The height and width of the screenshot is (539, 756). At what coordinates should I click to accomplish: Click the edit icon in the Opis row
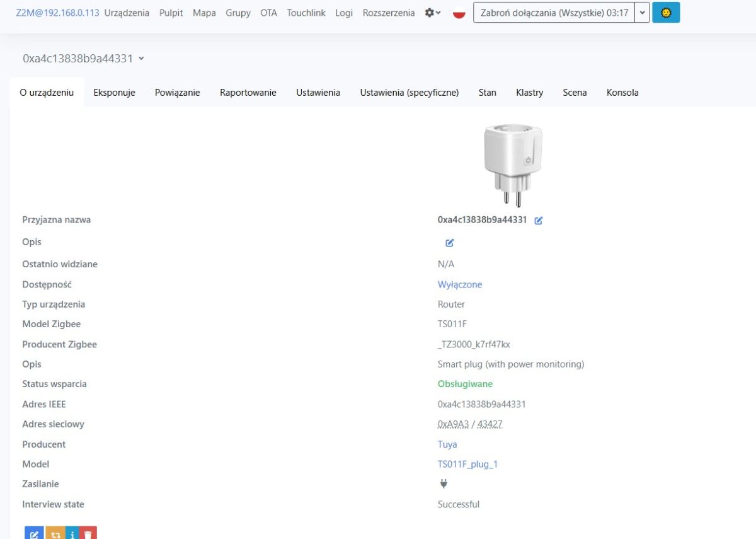point(450,243)
